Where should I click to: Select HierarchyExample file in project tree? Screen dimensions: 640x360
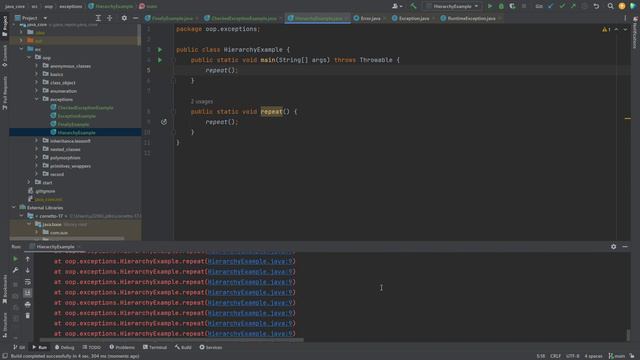coord(76,132)
